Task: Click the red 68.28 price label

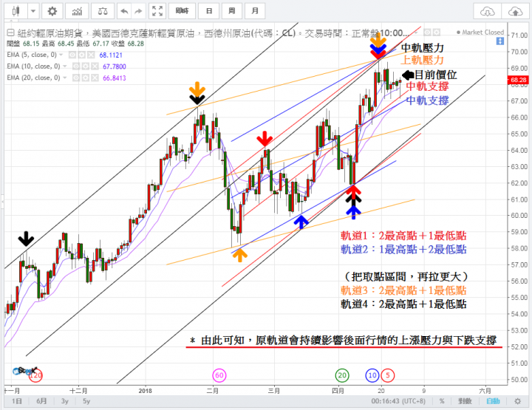Action: [518, 80]
